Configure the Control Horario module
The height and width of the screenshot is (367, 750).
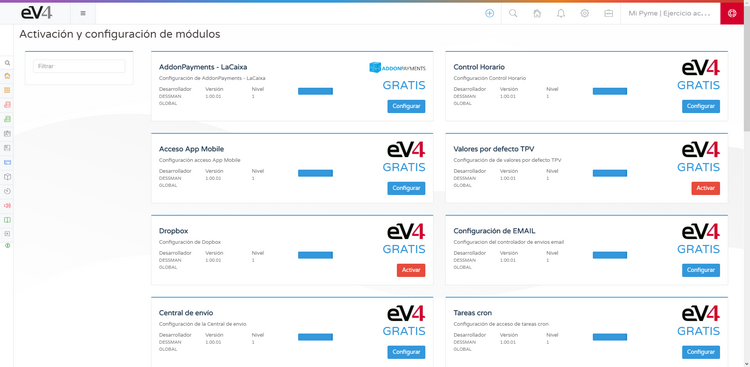[701, 106]
